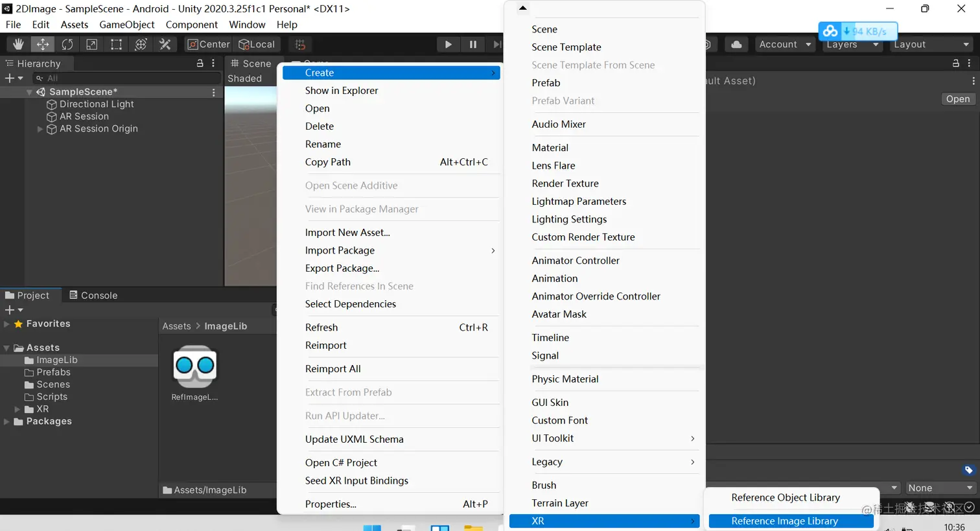980x531 pixels.
Task: Open Project panel plus create dropdown
Action: pos(14,310)
